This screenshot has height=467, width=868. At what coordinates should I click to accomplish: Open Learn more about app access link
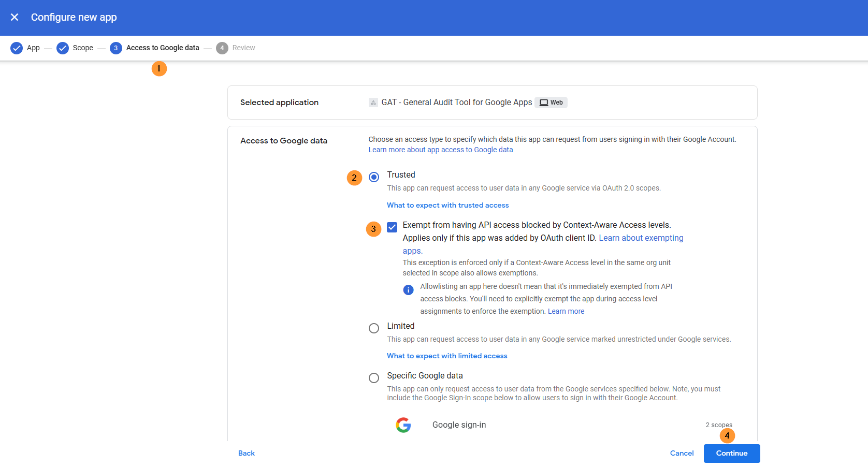point(440,150)
